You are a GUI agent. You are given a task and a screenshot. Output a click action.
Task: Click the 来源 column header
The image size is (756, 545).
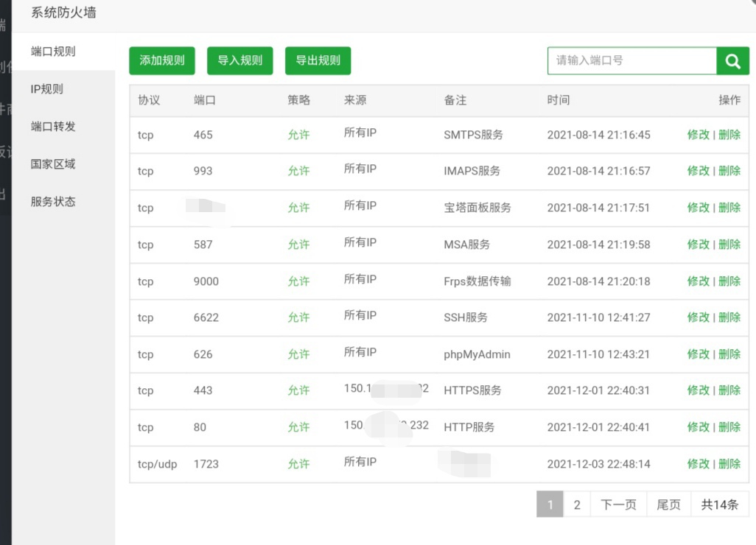355,100
